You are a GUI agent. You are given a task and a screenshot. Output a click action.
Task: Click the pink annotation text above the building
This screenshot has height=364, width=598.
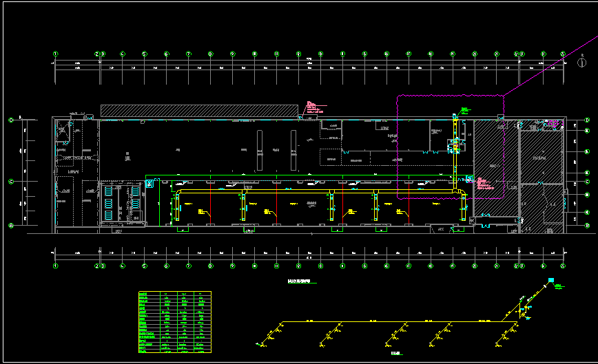pyautogui.click(x=311, y=106)
